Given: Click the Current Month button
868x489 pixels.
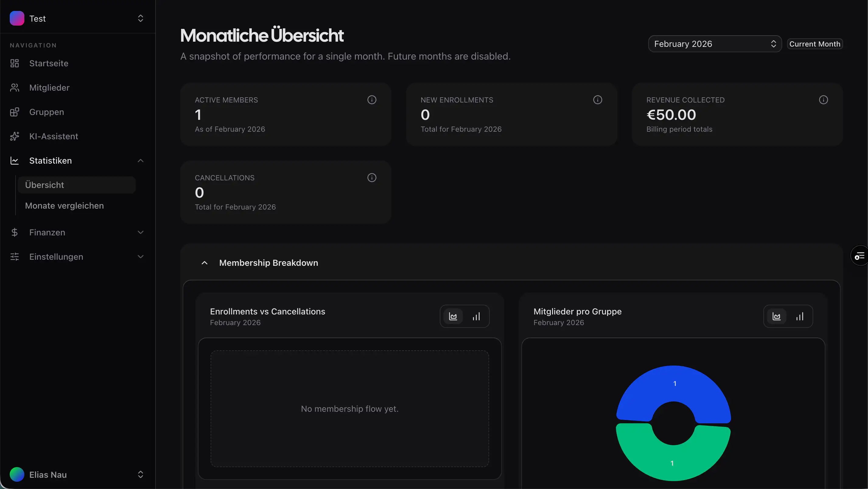Looking at the screenshot, I should (x=814, y=44).
